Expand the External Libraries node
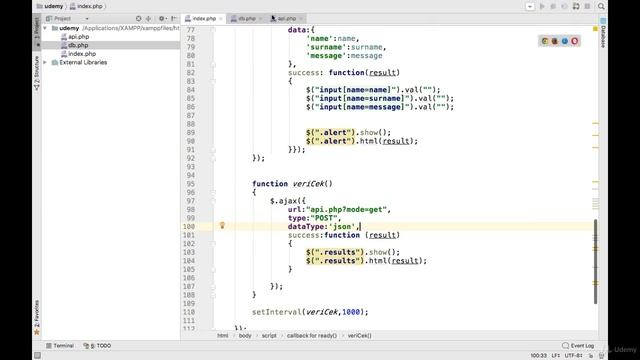Image resolution: width=640 pixels, height=360 pixels. click(45, 62)
